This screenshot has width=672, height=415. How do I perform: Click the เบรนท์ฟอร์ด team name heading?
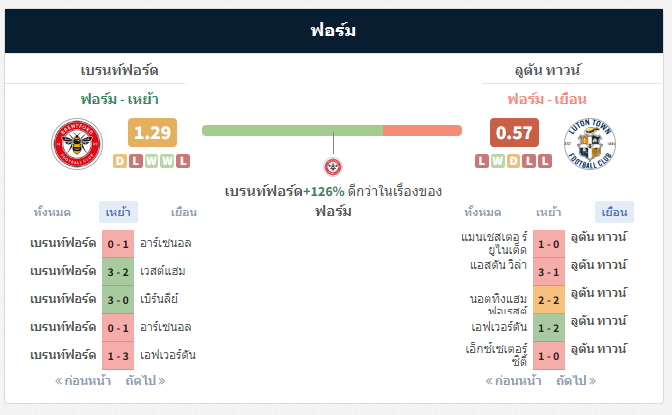120,70
